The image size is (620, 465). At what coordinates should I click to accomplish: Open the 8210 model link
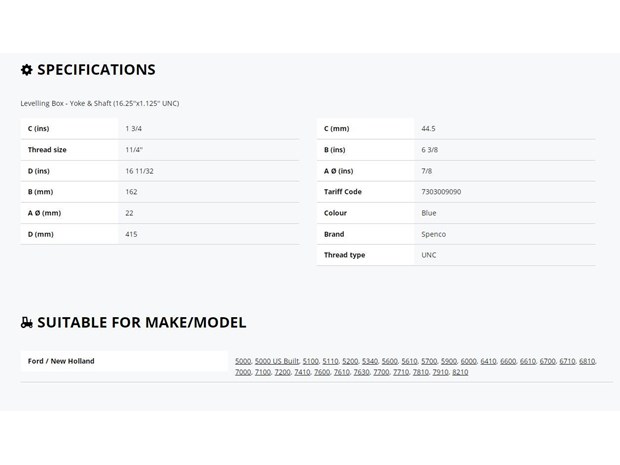coord(460,372)
